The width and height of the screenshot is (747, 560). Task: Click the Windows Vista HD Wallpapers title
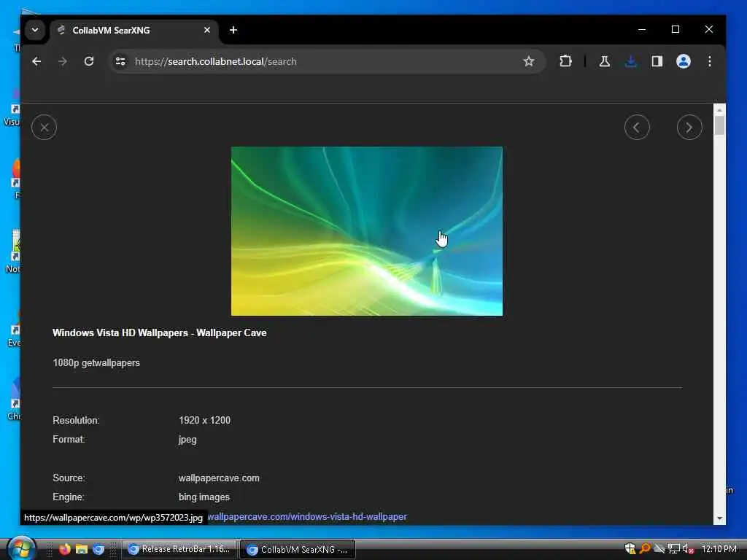coord(159,332)
